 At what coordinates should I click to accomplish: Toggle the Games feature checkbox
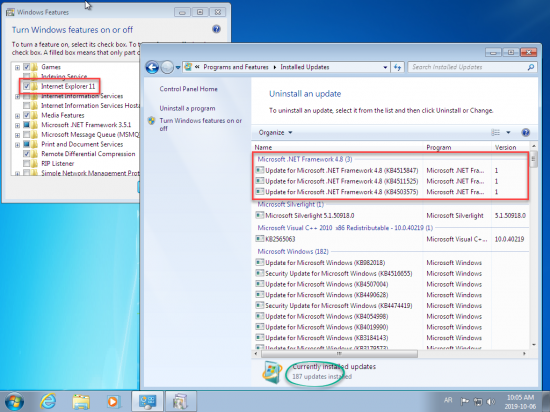coord(27,67)
